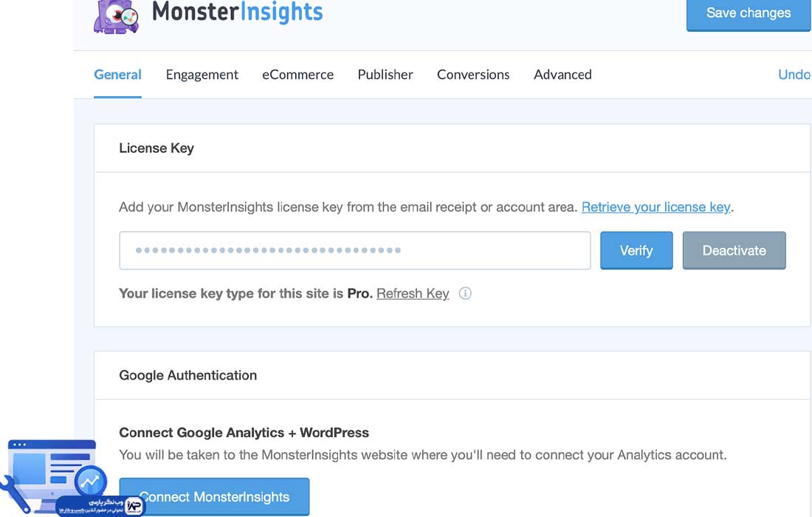Switch to the Engagement tab
Screen dimensions: 812x517
[202, 75]
